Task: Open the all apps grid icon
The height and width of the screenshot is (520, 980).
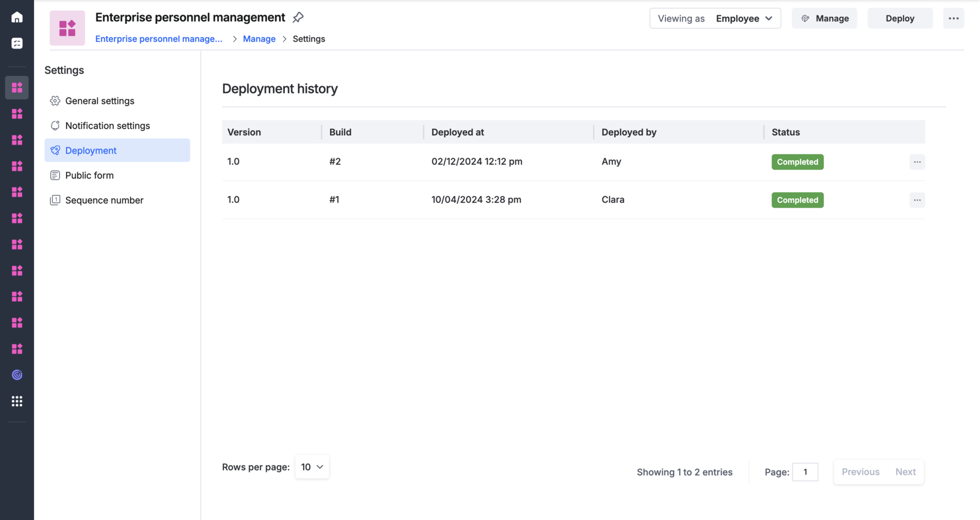Action: click(x=17, y=402)
